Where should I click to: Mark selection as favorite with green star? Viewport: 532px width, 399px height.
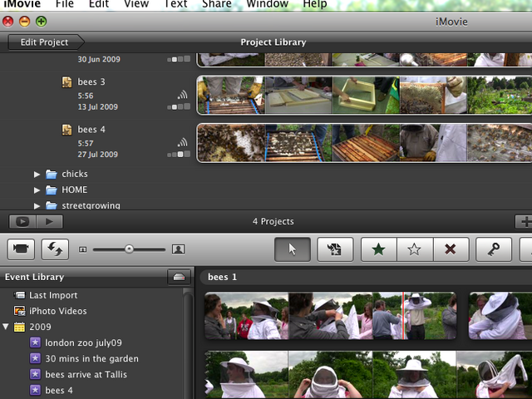(379, 249)
